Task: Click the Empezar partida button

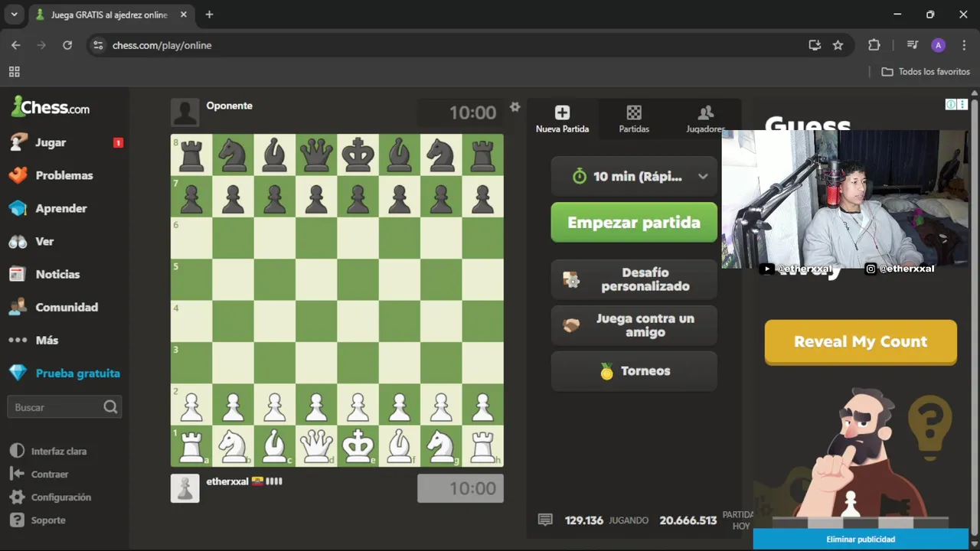Action: click(634, 223)
